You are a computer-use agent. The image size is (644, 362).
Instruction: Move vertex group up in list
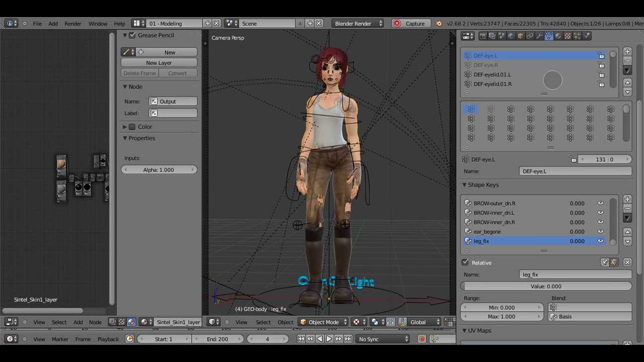[x=627, y=82]
